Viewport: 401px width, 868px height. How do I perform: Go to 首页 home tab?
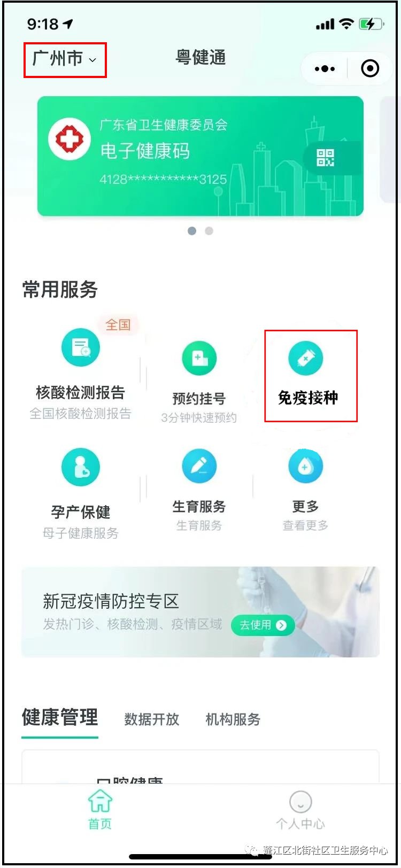tap(100, 810)
